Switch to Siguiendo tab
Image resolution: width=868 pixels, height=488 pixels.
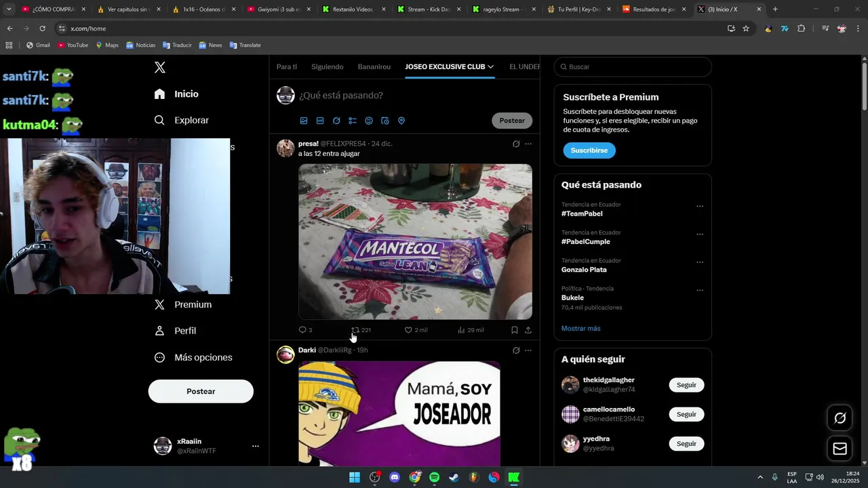[x=328, y=66]
